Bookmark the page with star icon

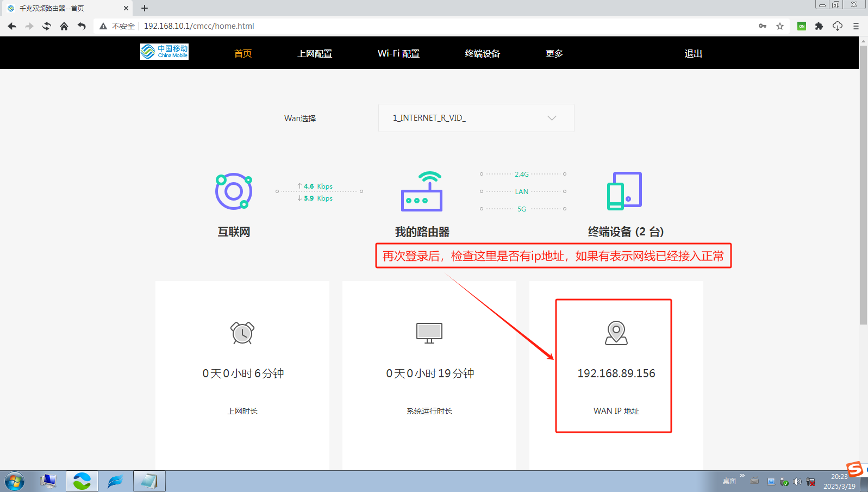pyautogui.click(x=780, y=26)
